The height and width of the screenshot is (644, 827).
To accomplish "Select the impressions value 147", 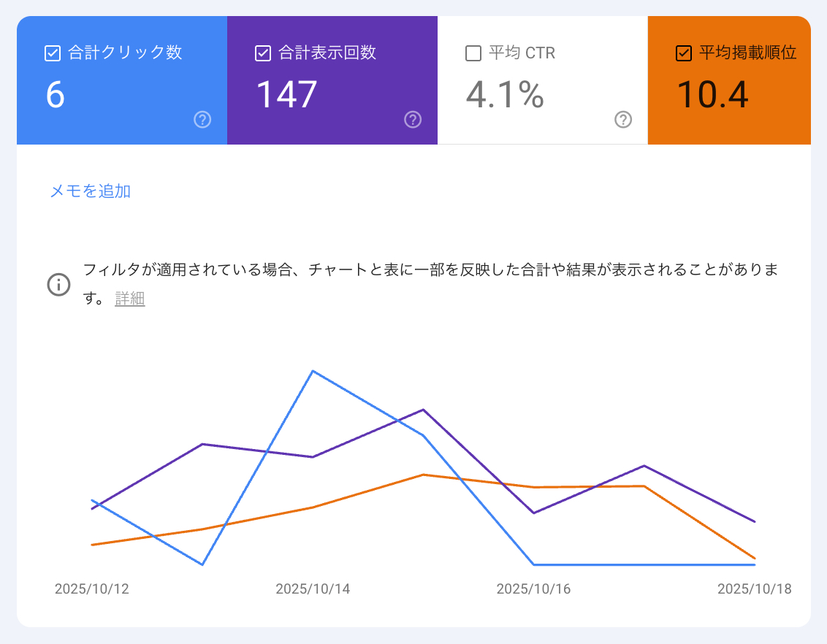I will (x=286, y=95).
